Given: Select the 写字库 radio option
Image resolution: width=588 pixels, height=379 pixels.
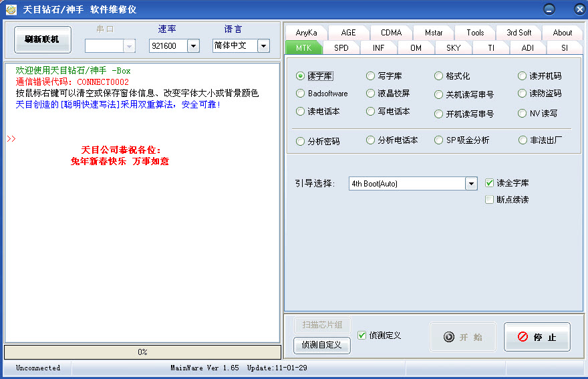Looking at the screenshot, I should pos(384,76).
